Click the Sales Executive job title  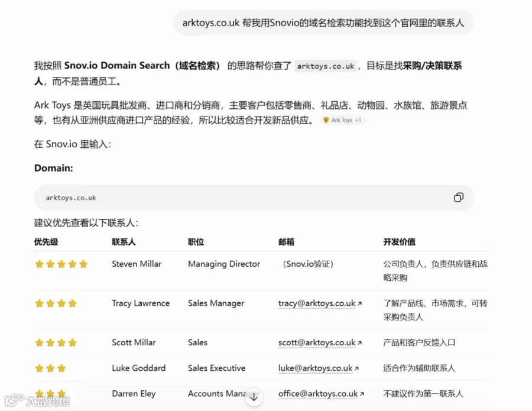tap(216, 368)
